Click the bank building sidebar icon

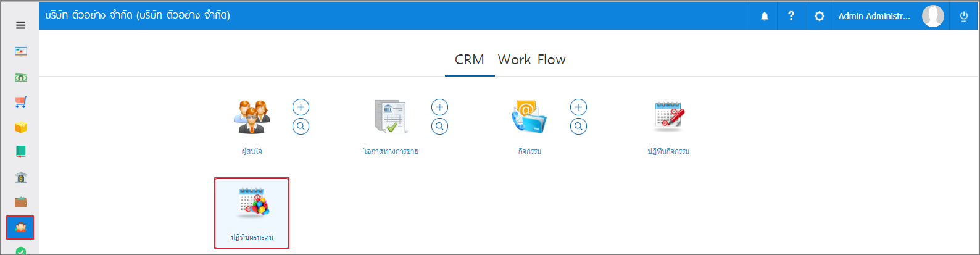20,178
